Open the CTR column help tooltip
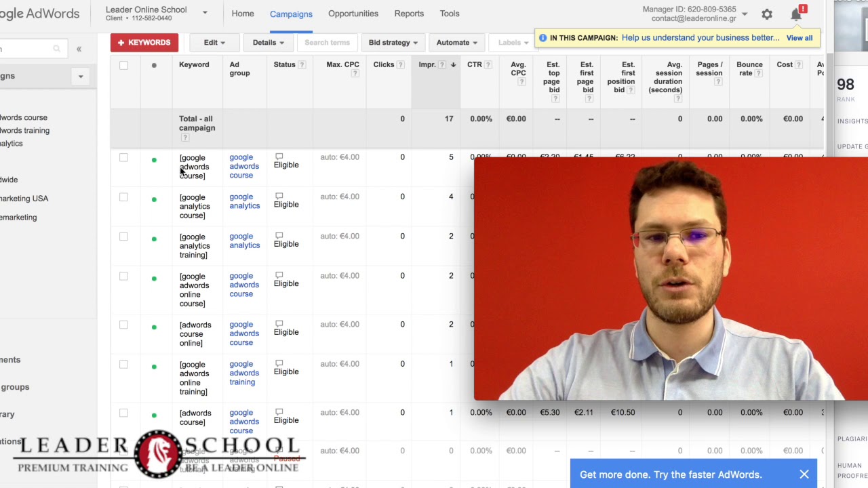 pyautogui.click(x=488, y=64)
